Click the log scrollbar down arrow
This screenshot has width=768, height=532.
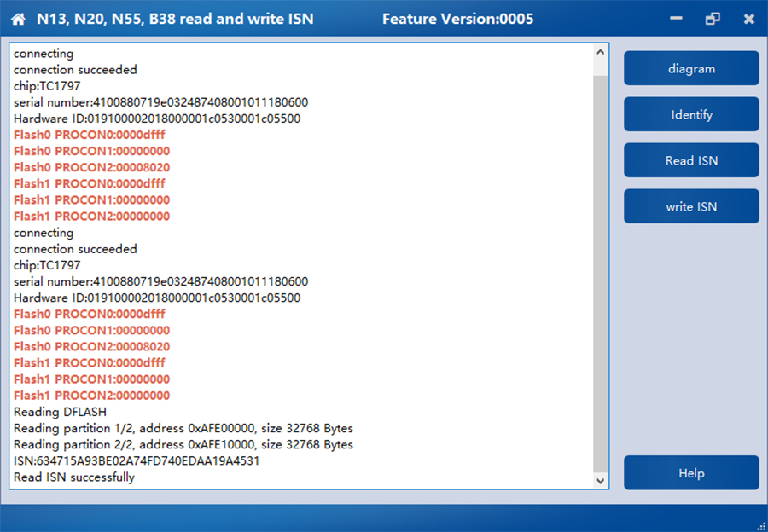(x=601, y=481)
